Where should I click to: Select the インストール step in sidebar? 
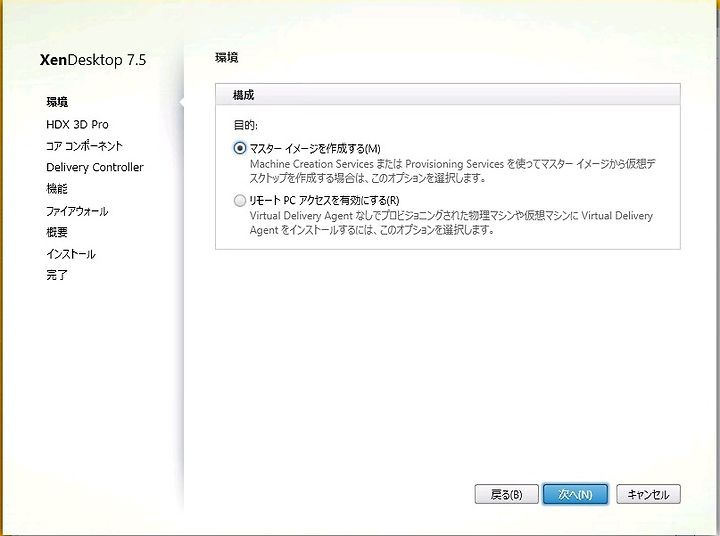pyautogui.click(x=71, y=254)
